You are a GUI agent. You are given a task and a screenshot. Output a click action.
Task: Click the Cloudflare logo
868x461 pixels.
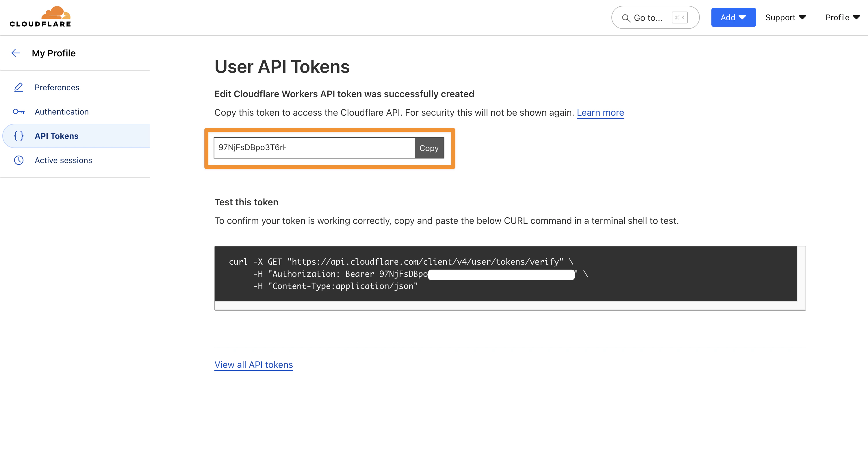pos(40,17)
